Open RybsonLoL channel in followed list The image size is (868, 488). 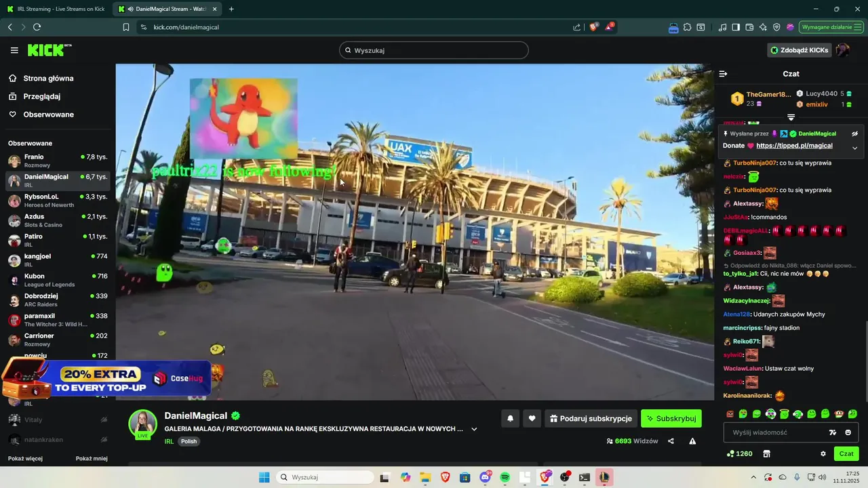pos(58,201)
